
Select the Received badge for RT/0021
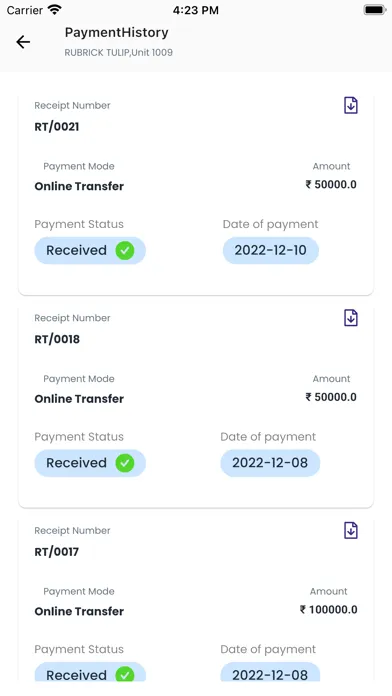(90, 250)
